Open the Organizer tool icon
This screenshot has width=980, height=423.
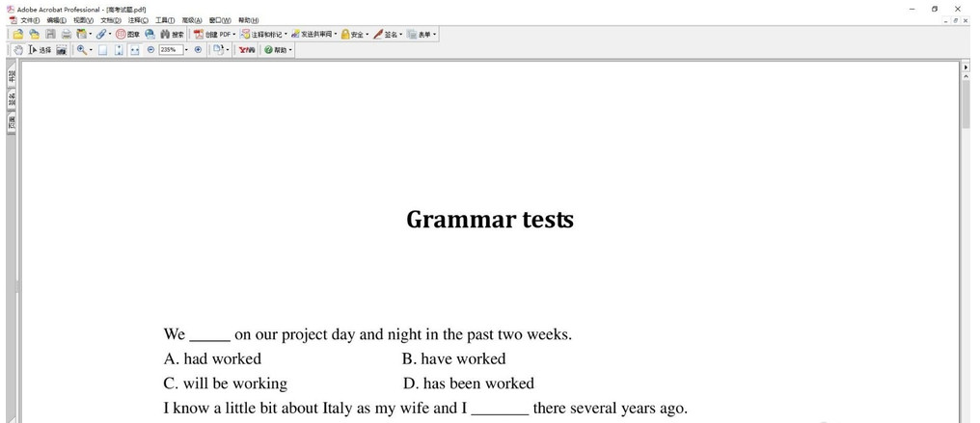81,35
